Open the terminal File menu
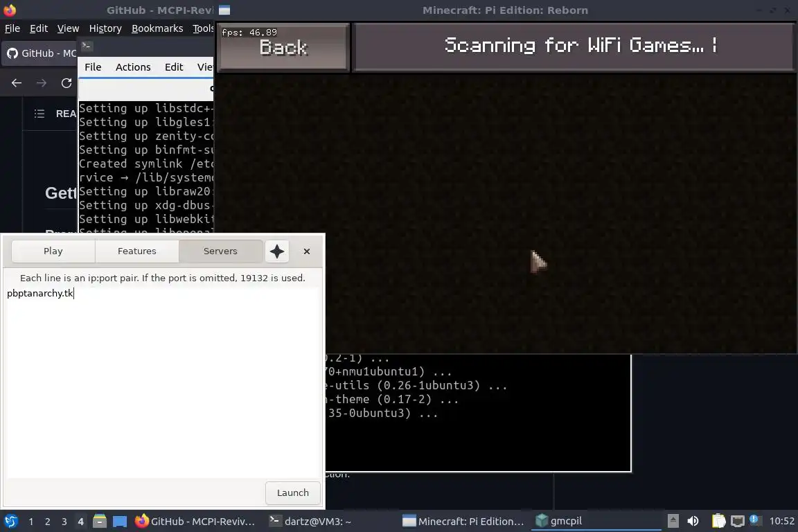 tap(93, 67)
